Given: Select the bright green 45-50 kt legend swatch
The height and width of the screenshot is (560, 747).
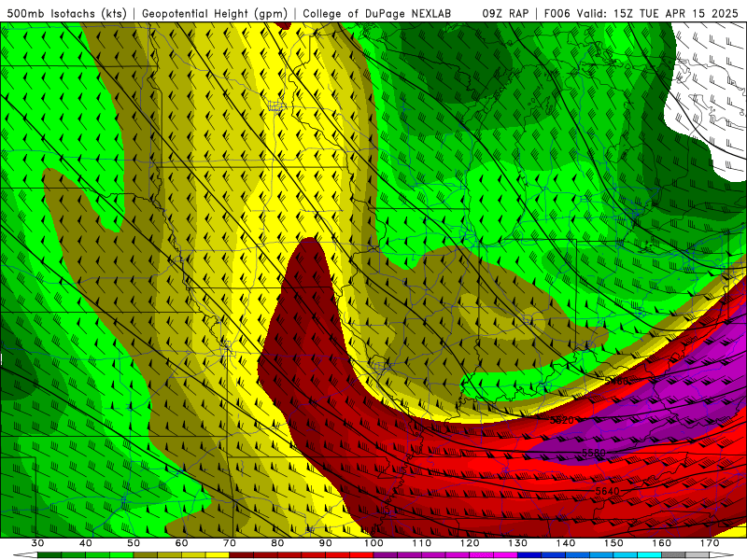Looking at the screenshot, I should [x=121, y=555].
